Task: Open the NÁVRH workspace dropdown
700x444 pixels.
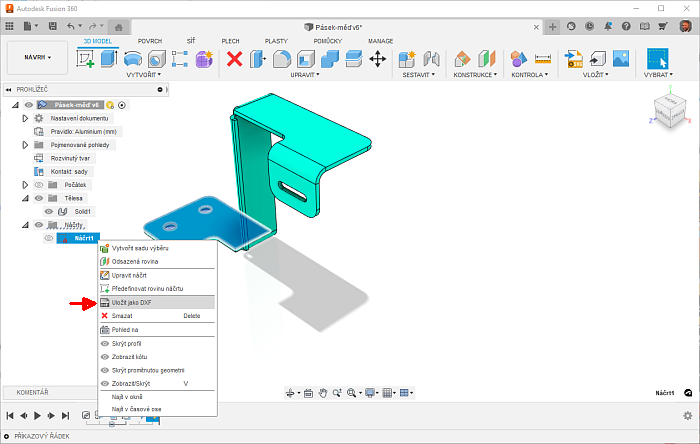Action: [x=39, y=58]
